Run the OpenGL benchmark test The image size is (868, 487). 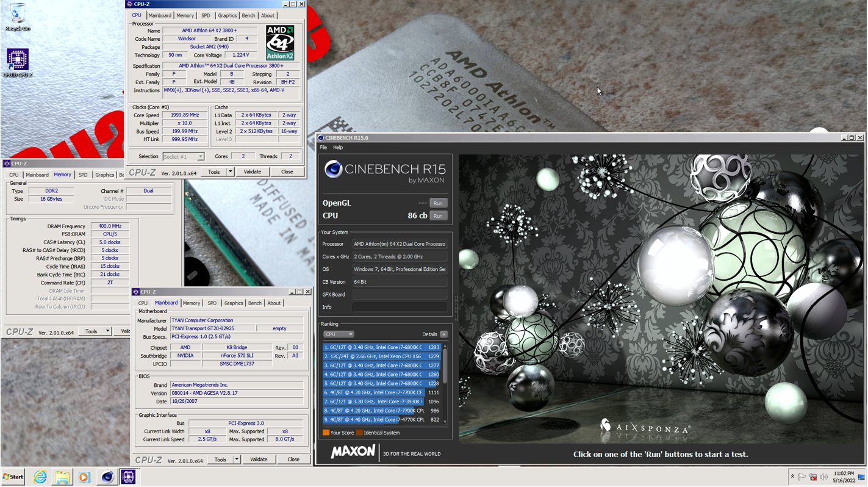click(438, 203)
